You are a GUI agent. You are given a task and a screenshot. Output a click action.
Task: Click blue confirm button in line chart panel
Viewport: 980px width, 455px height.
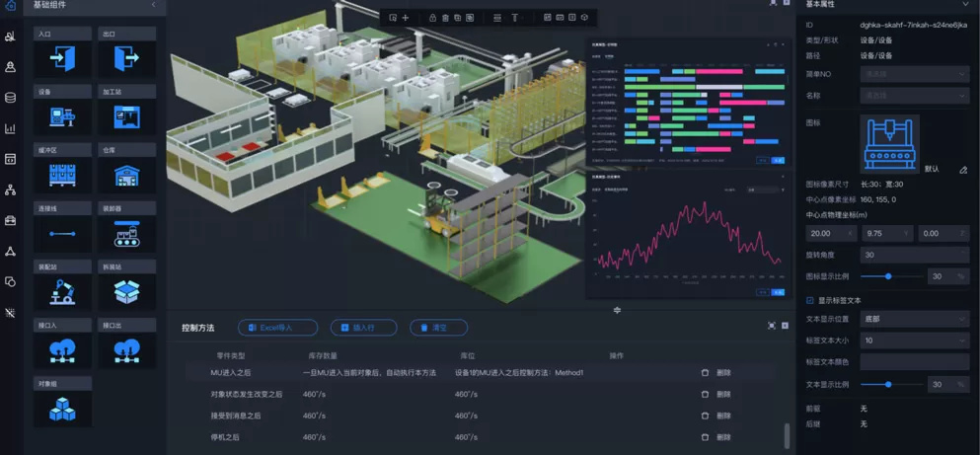coord(778,292)
